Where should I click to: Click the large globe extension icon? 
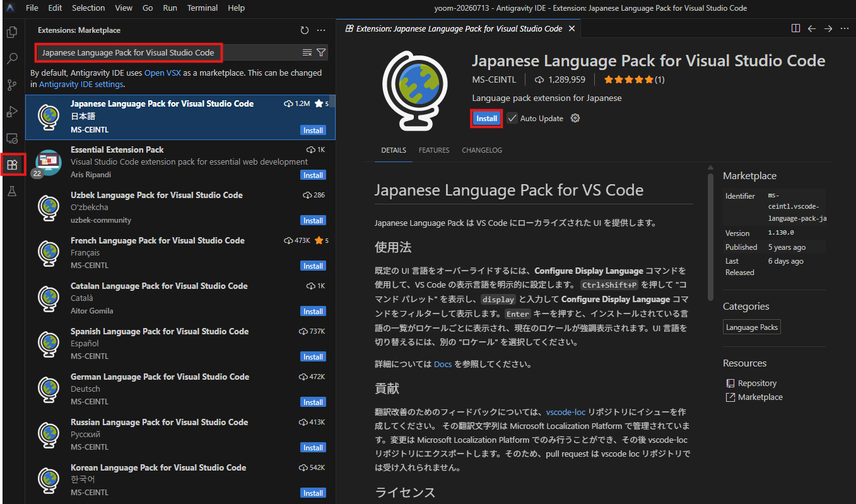416,90
